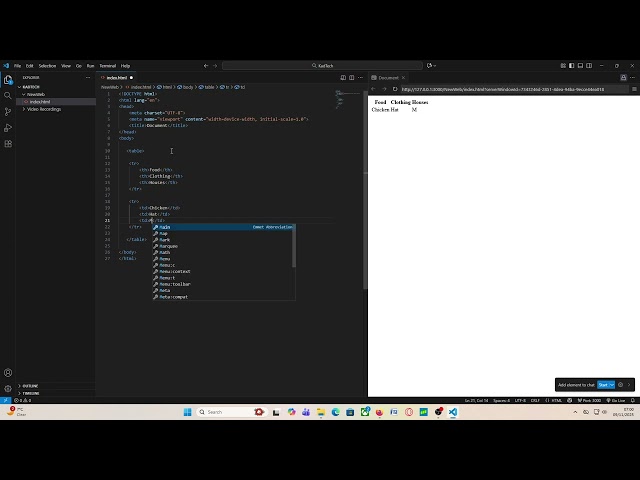Open the Selection menu
640x480 pixels.
(47, 65)
